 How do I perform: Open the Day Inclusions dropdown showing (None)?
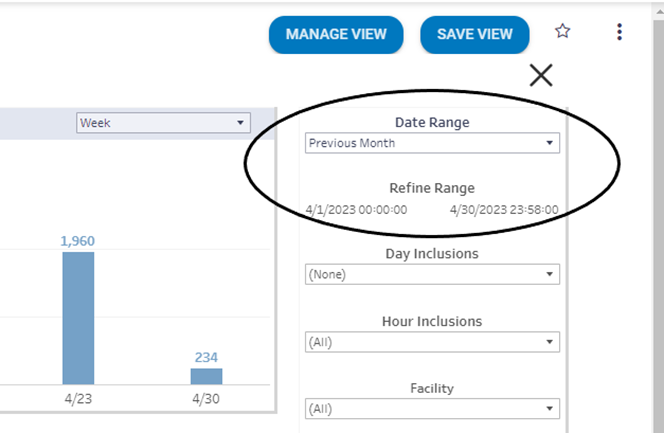(431, 274)
